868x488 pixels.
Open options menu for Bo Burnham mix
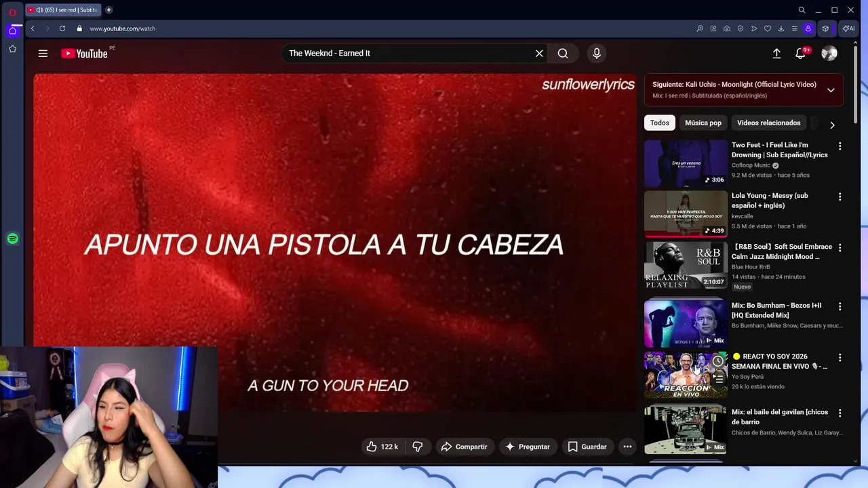point(840,306)
